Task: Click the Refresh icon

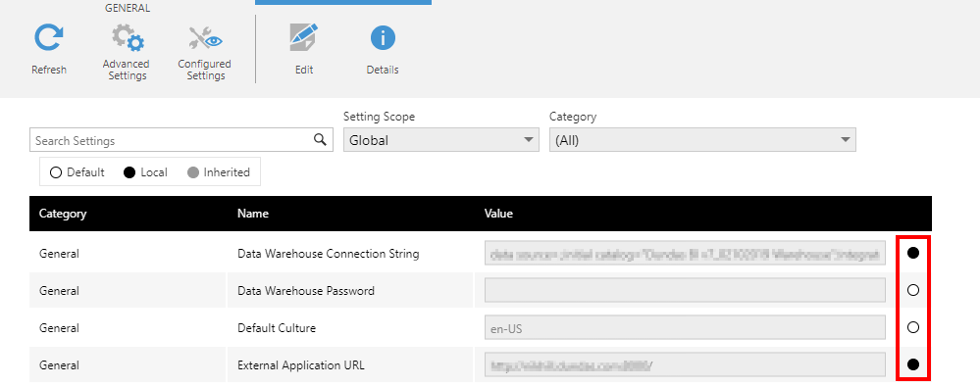Action: click(49, 37)
